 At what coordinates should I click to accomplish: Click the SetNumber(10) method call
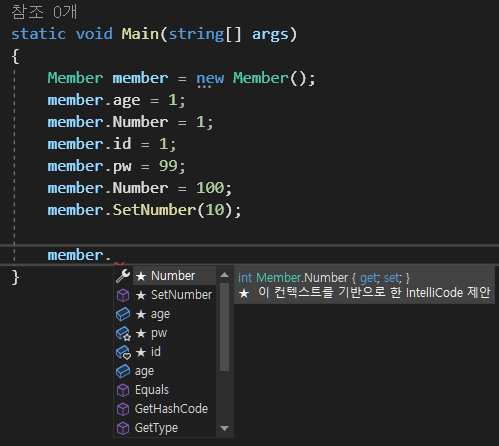pyautogui.click(x=177, y=210)
